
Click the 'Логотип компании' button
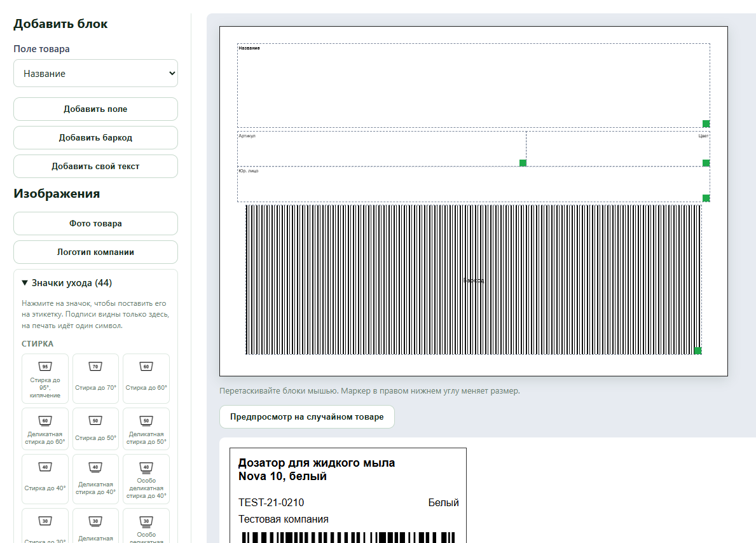coord(95,252)
